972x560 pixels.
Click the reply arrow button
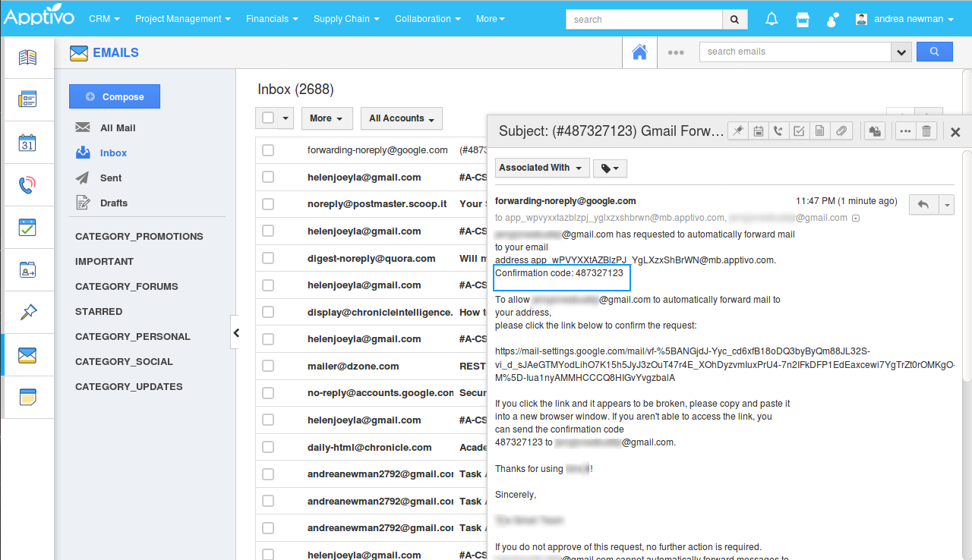[923, 204]
